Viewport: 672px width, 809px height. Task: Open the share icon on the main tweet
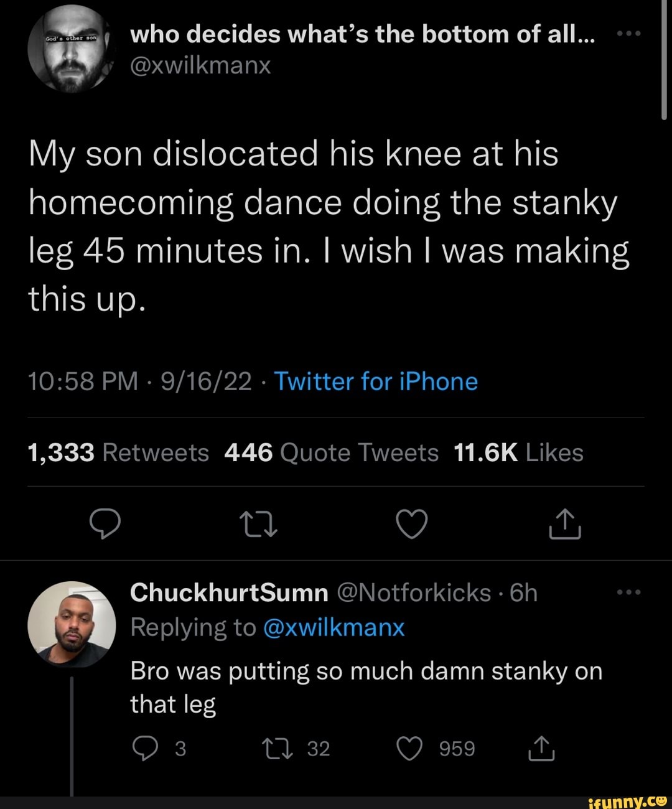click(x=565, y=525)
